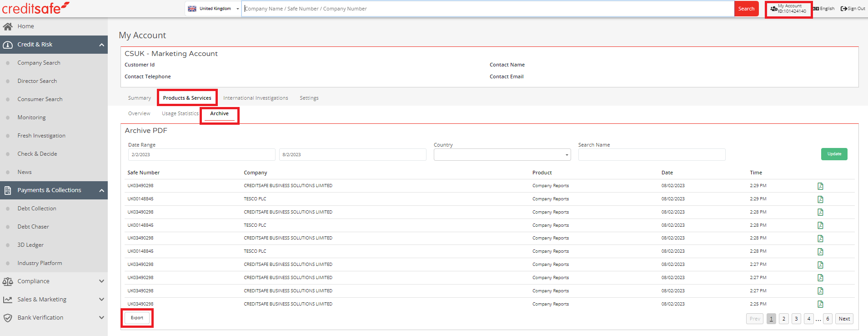Select the Products & Services tab

click(x=187, y=98)
